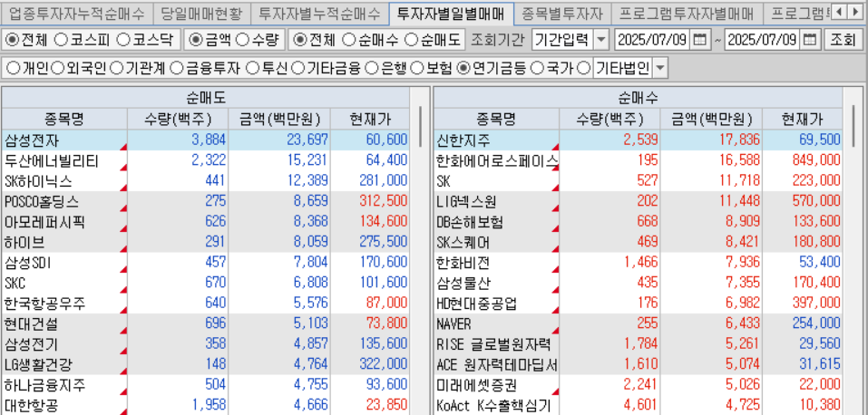Select the POSCO홀딩스 row

pyautogui.click(x=205, y=201)
